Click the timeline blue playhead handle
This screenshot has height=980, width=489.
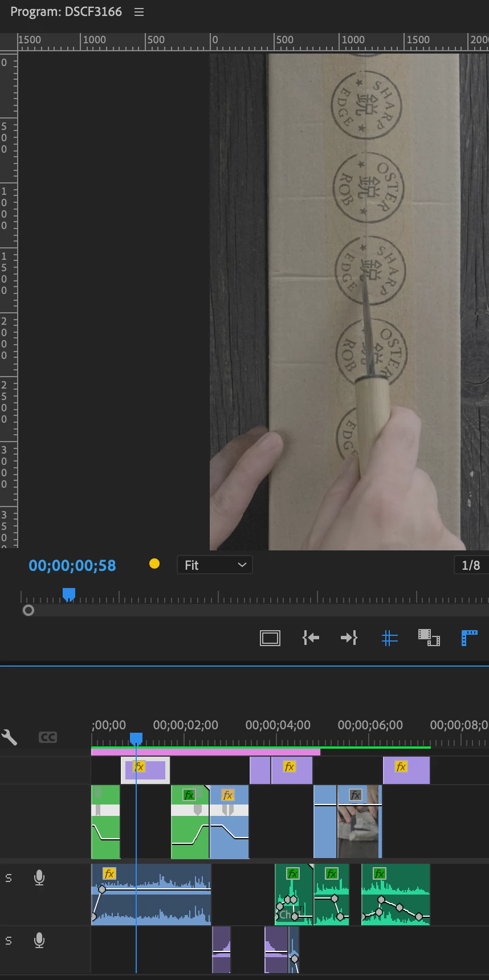click(x=136, y=739)
